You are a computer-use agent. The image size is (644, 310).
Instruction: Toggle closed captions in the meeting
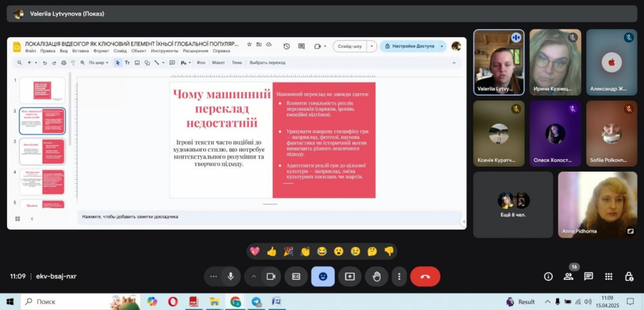point(296,276)
